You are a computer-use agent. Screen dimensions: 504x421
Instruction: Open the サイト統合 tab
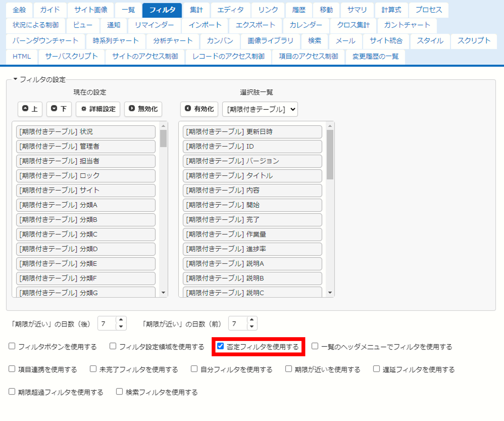[386, 41]
